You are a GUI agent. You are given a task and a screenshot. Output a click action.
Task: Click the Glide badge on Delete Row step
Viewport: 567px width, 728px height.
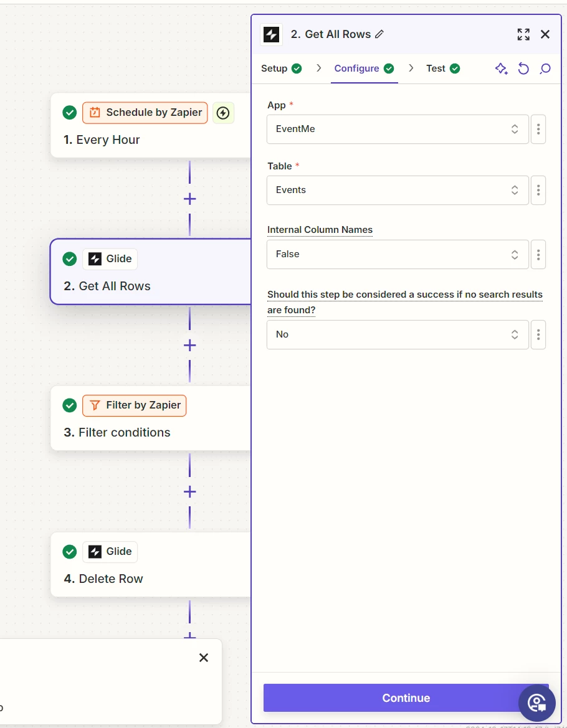(x=110, y=552)
